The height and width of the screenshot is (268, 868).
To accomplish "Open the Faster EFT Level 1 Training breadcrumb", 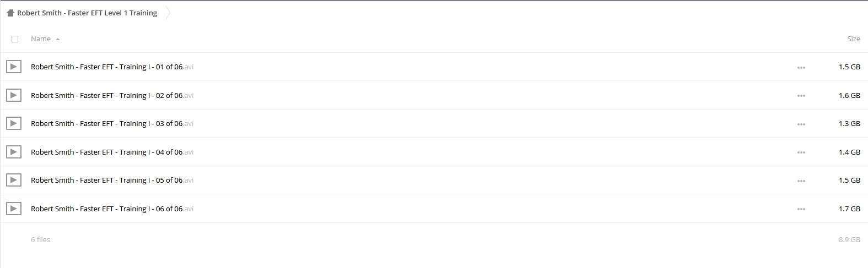I will 87,13.
